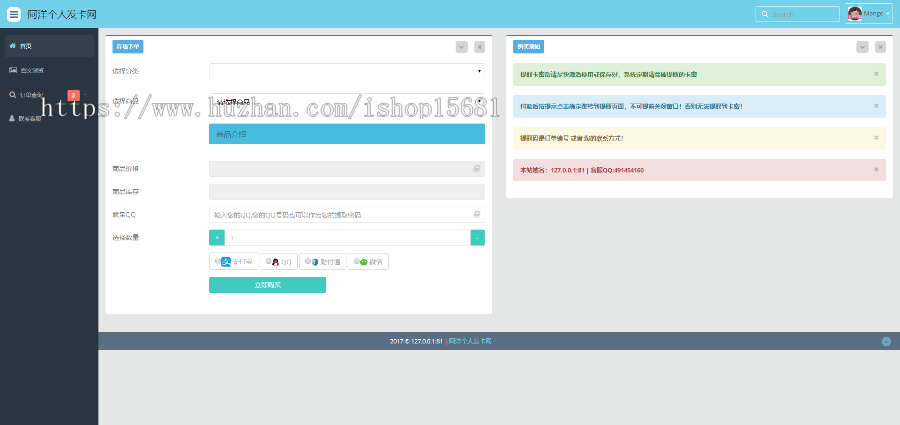The image size is (900, 425).
Task: Open the Mango user dropdown
Action: (869, 14)
